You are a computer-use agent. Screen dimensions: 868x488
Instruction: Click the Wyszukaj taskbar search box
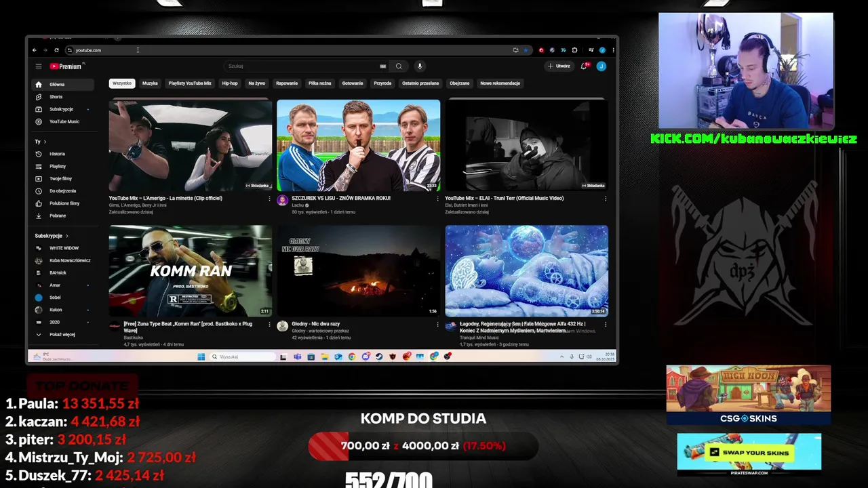[243, 357]
